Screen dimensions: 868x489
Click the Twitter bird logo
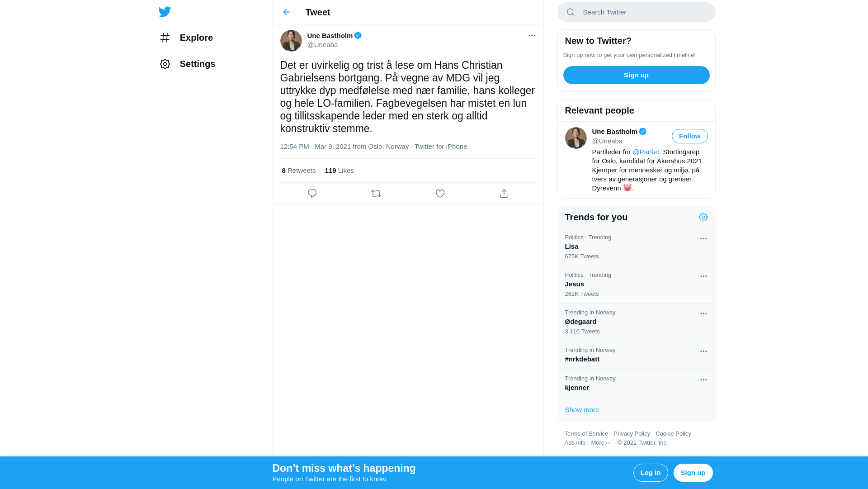click(165, 12)
